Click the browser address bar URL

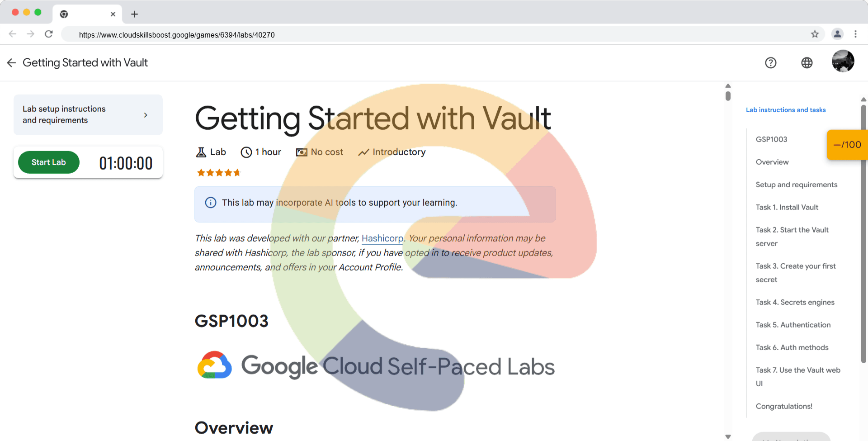[x=177, y=35]
